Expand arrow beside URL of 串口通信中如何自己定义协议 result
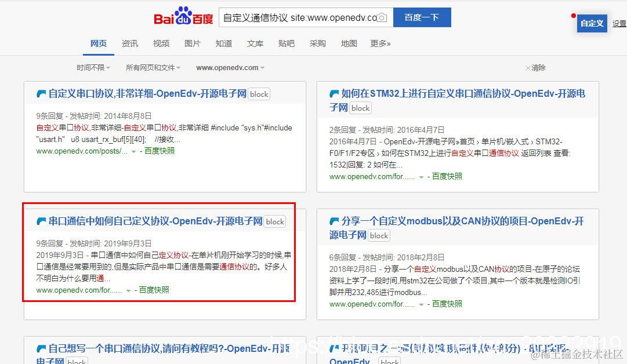The image size is (627, 364). [128, 291]
